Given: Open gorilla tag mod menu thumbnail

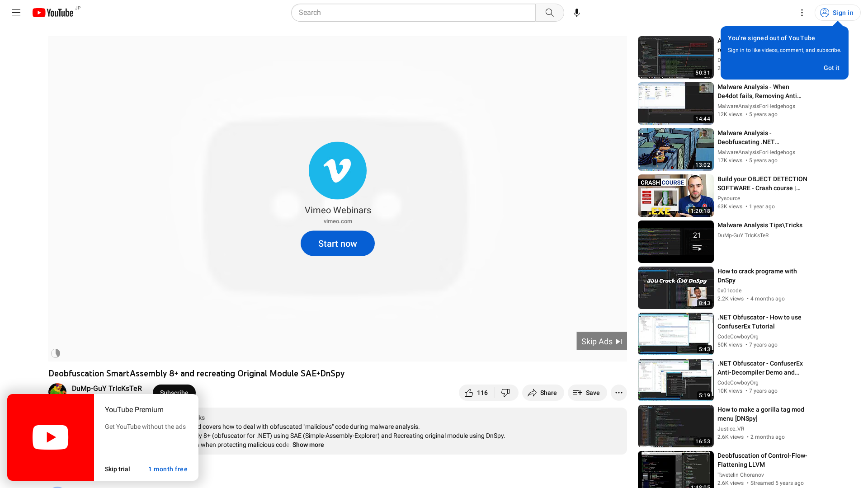Looking at the screenshot, I should (x=675, y=426).
